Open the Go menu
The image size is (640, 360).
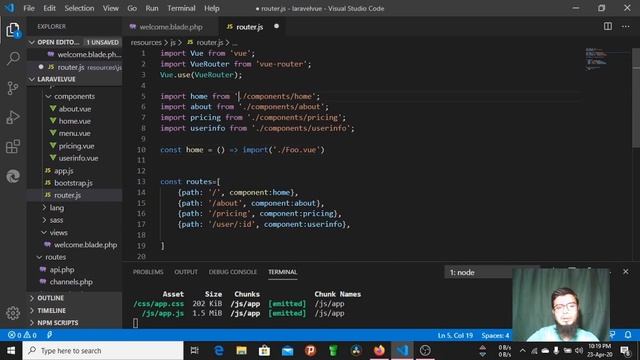(132, 8)
